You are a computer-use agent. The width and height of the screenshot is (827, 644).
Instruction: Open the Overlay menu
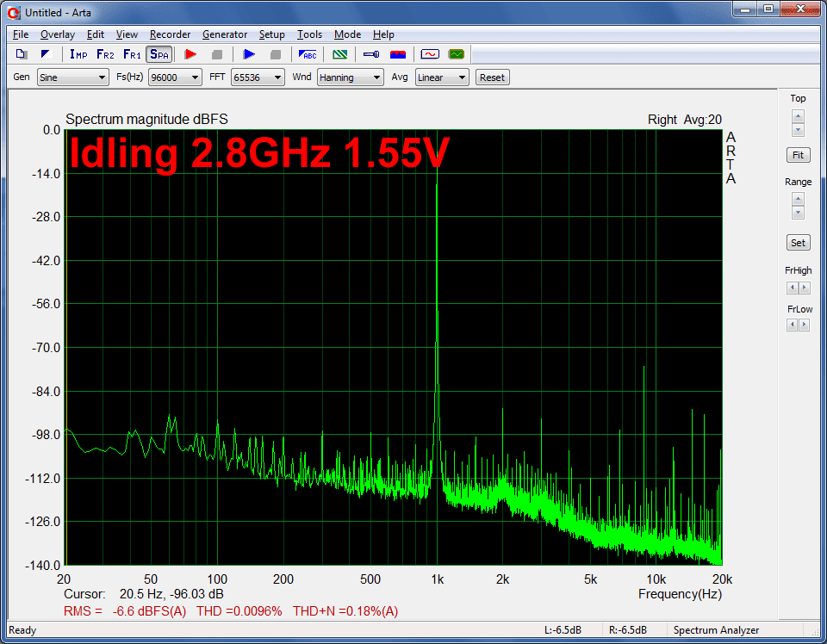(58, 34)
